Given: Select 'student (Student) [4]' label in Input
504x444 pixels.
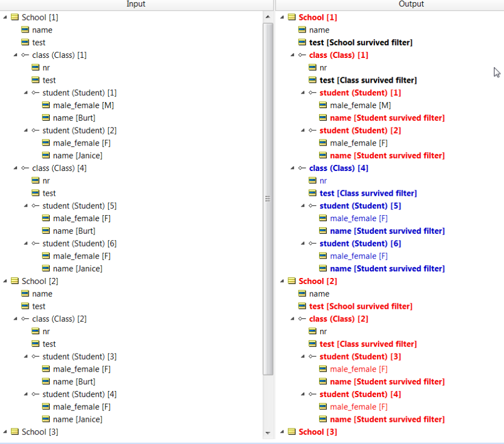Looking at the screenshot, I should (79, 394).
